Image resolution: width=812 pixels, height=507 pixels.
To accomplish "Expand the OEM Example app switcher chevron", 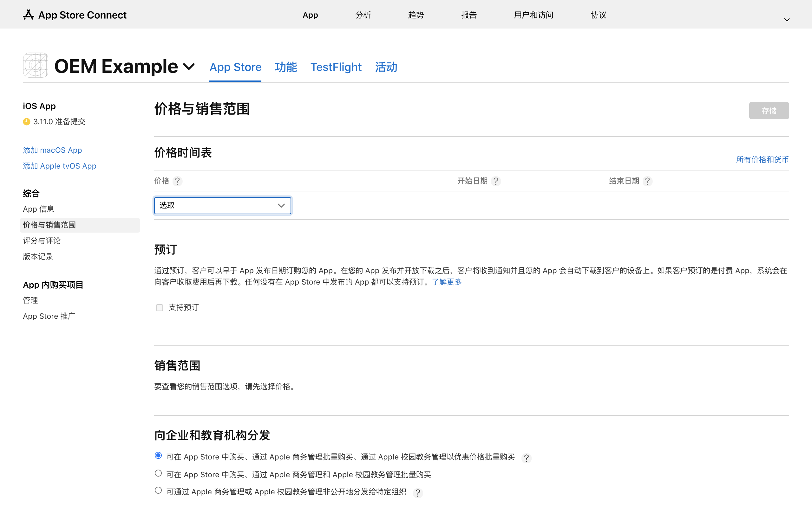I will (189, 67).
